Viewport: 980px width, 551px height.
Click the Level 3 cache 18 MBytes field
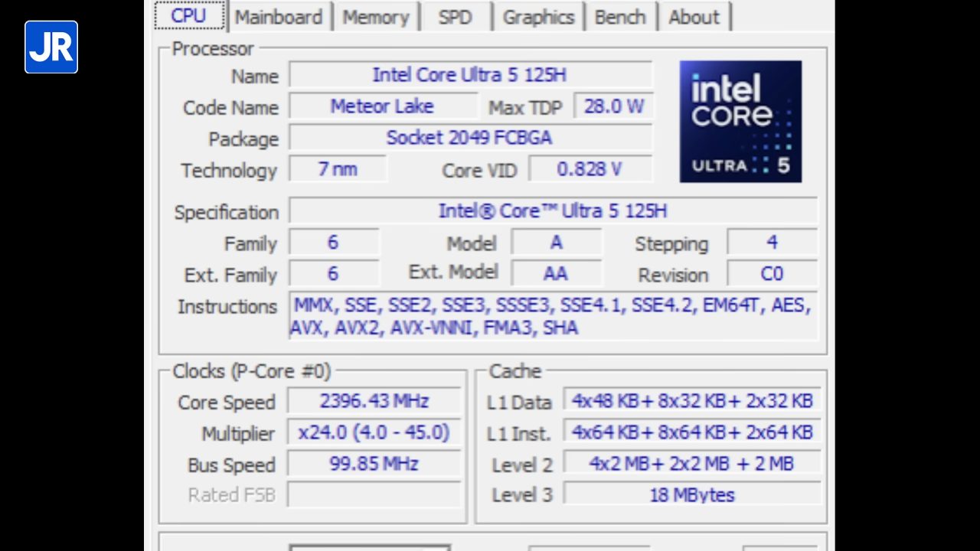(692, 494)
